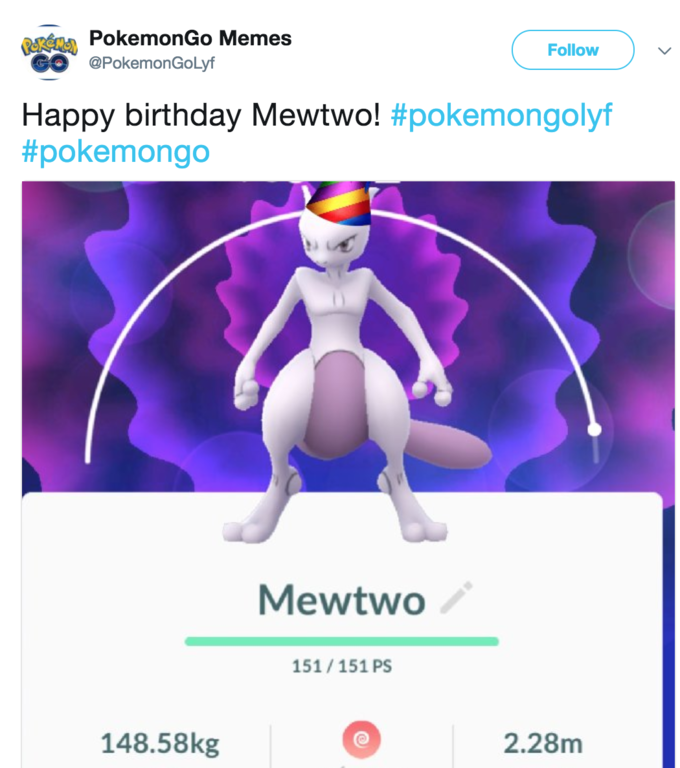
Task: Open the @PokemonGoLyf handle link
Action: pyautogui.click(x=152, y=63)
